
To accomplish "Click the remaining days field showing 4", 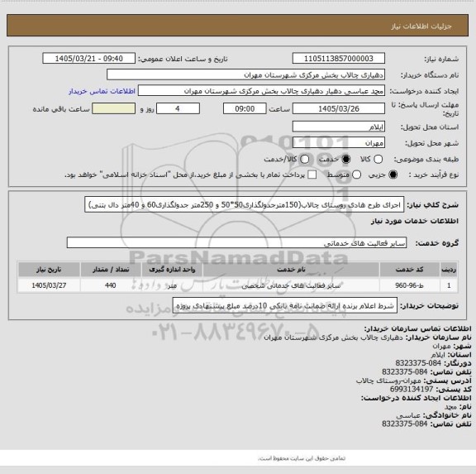I will pos(178,108).
